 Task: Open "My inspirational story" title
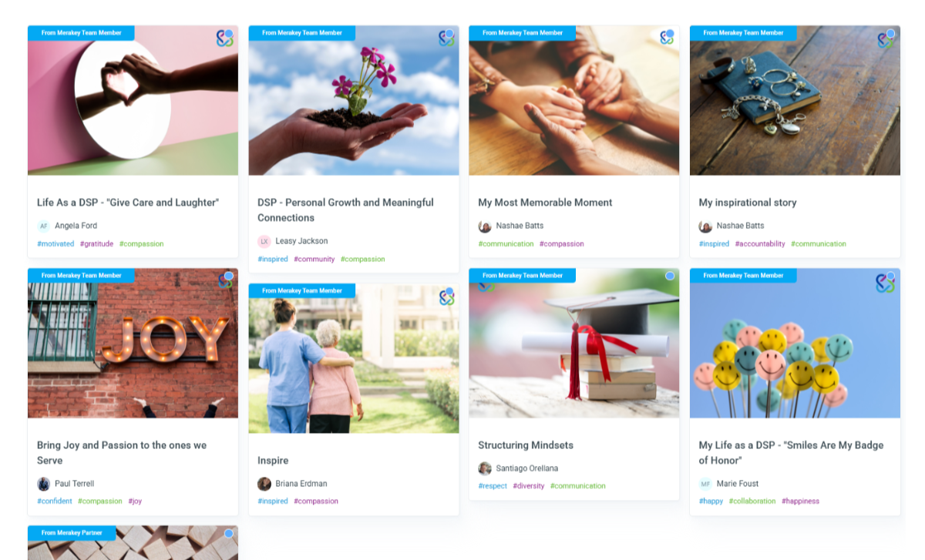pos(748,203)
